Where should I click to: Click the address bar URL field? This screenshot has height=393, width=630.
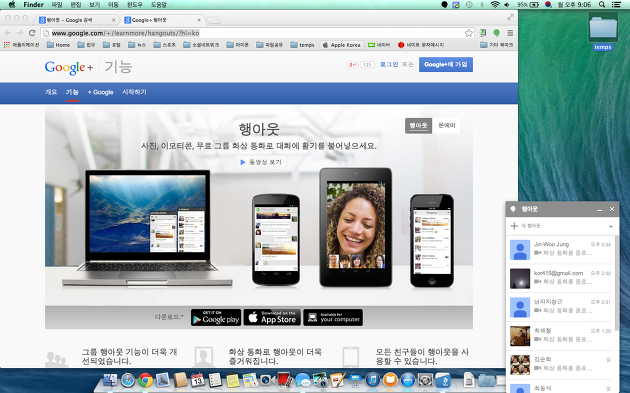(x=257, y=33)
